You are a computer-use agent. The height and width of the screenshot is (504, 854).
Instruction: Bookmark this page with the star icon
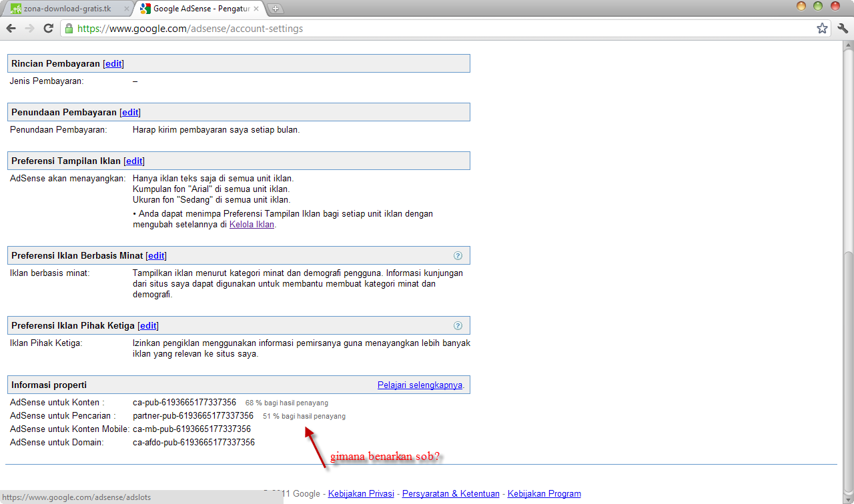pos(822,28)
